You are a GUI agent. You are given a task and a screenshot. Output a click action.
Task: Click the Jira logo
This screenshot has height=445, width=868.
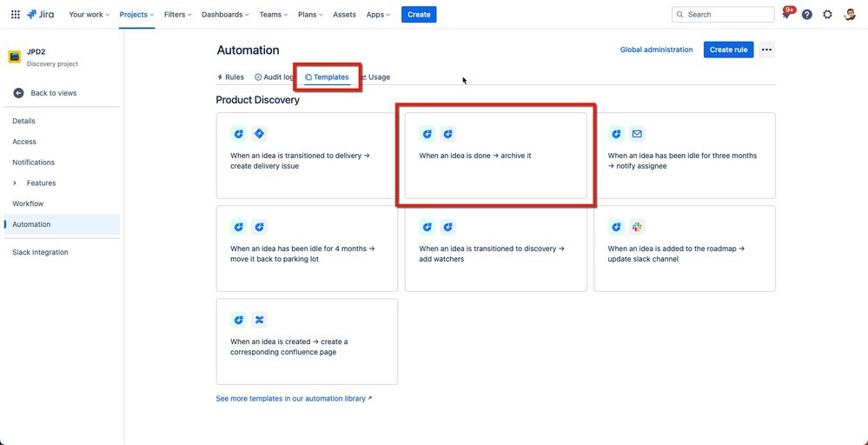[41, 15]
